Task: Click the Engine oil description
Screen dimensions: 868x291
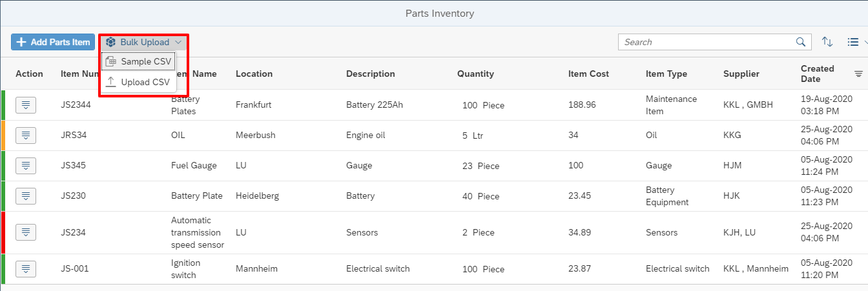Action: pyautogui.click(x=366, y=135)
